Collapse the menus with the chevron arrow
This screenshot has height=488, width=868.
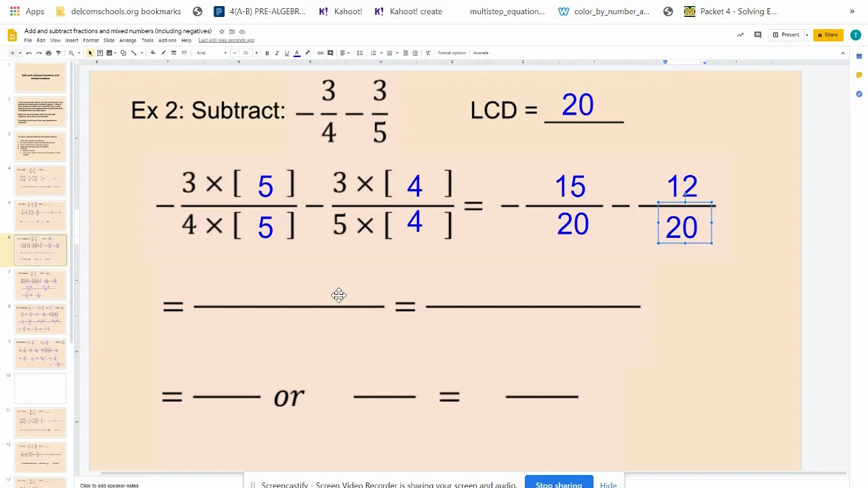coord(843,53)
